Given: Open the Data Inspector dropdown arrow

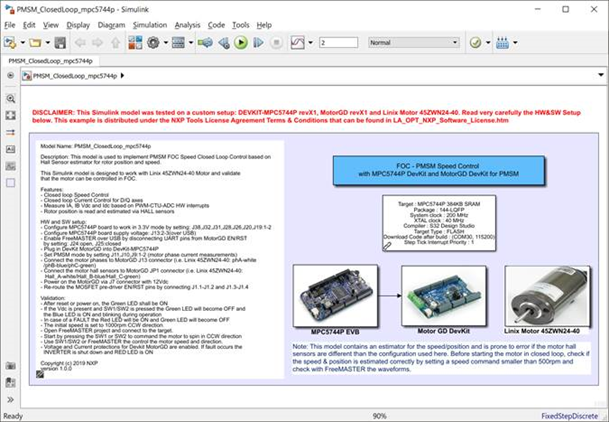Looking at the screenshot, I should pos(310,43).
